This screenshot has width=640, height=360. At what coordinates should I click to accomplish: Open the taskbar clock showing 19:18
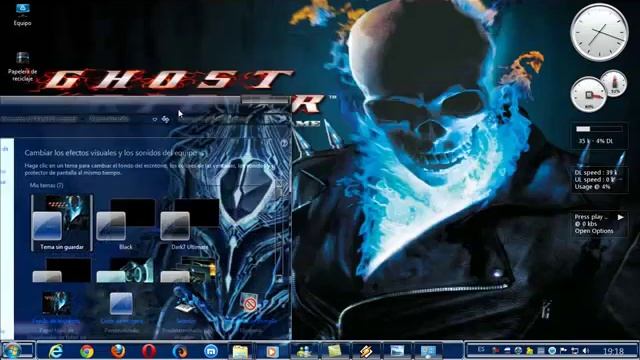point(613,351)
